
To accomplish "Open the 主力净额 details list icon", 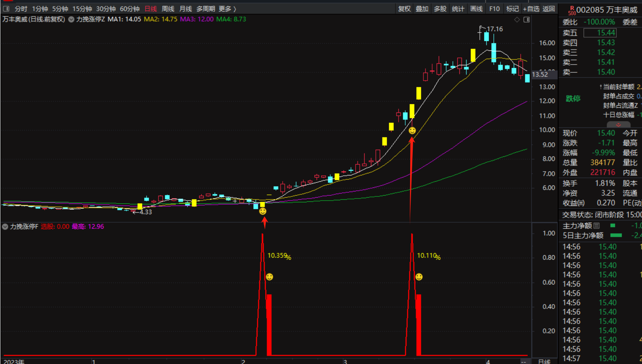I will [x=596, y=225].
